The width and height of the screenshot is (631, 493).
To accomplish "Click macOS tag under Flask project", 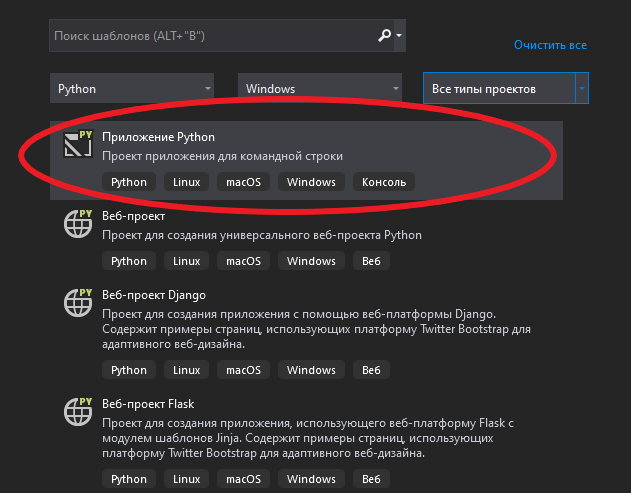I will click(x=243, y=479).
